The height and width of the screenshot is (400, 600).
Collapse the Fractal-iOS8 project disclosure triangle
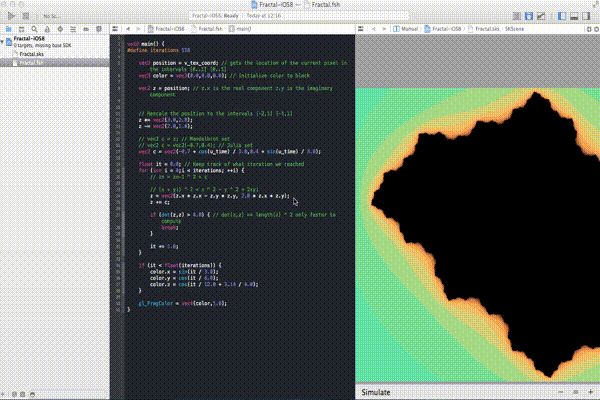point(2,41)
